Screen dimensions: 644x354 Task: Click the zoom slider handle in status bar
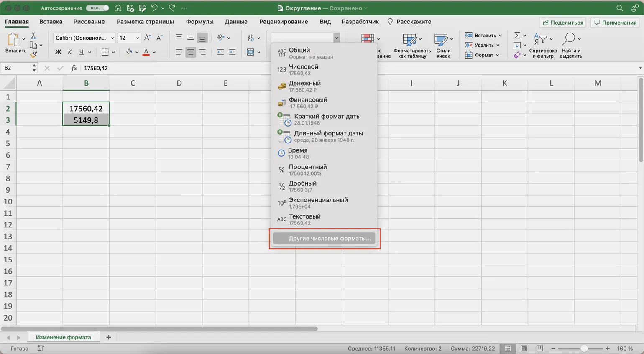coord(584,349)
